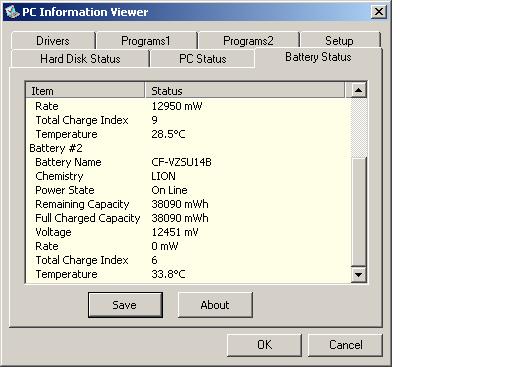Click the Status column header
The image size is (512, 384).
point(245,91)
